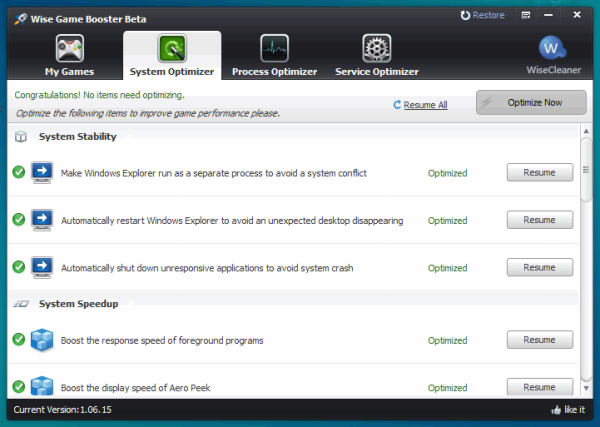Click the System Speedup section icon
This screenshot has width=600, height=427.
[x=21, y=304]
